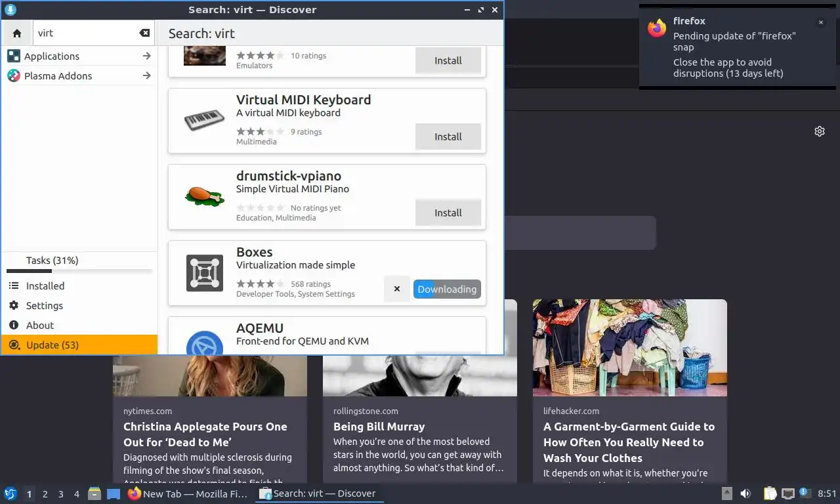The height and width of the screenshot is (504, 840).
Task: Open the drumstick-vpiano title
Action: click(x=289, y=176)
